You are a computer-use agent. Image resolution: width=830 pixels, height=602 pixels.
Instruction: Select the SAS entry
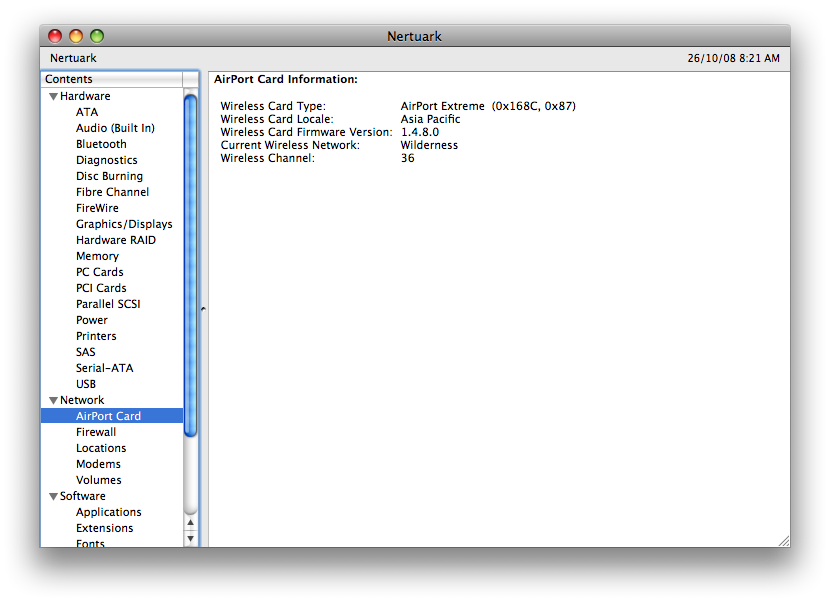[x=85, y=352]
